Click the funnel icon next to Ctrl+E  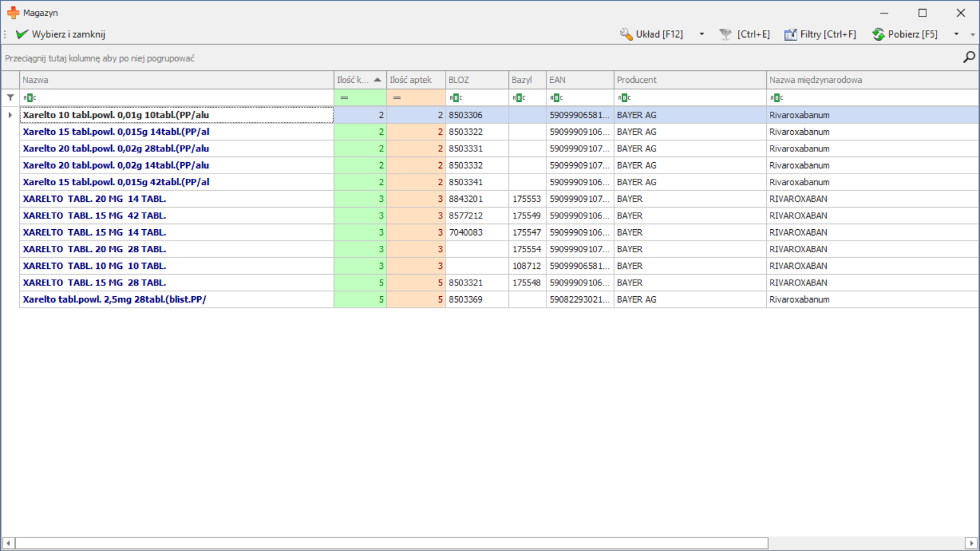click(725, 34)
